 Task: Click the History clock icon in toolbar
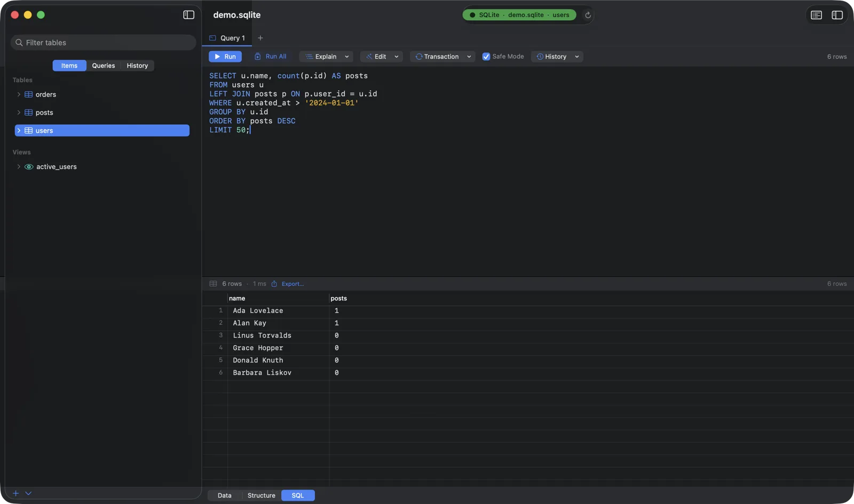point(540,57)
